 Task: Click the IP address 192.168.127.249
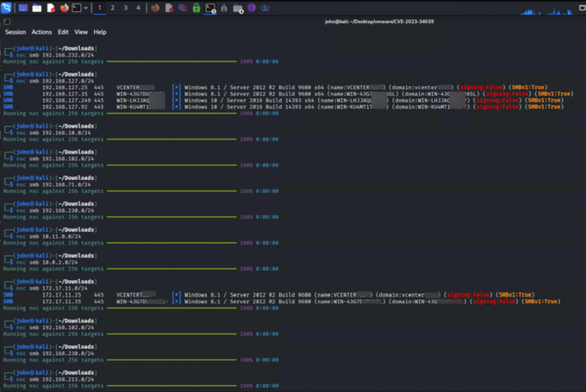coord(66,100)
